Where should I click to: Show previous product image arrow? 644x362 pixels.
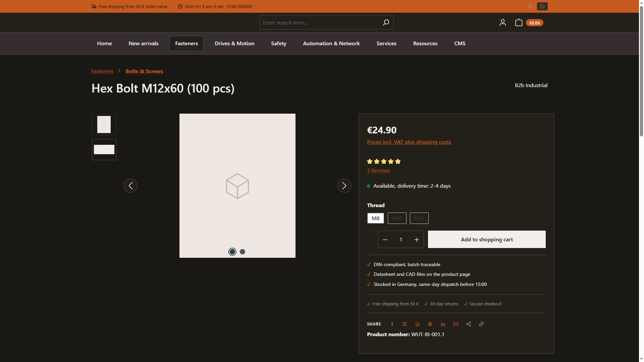point(130,186)
